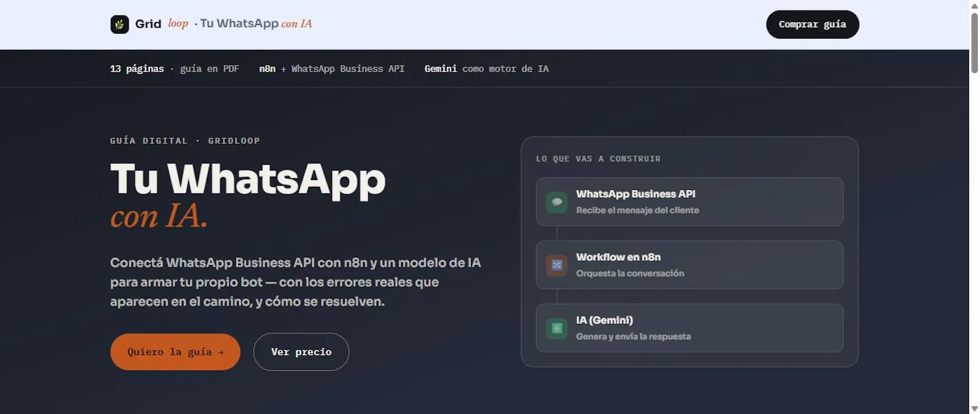The height and width of the screenshot is (414, 980).
Task: Select the Workflow en n8n card title
Action: (619, 257)
